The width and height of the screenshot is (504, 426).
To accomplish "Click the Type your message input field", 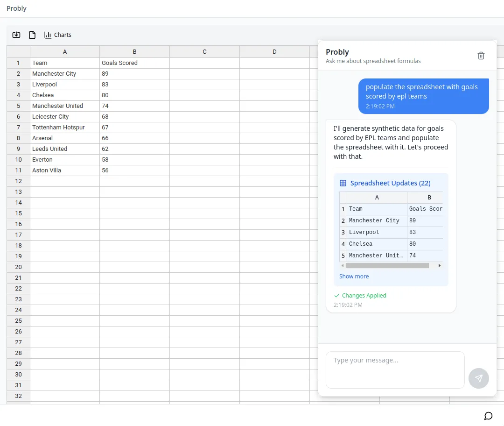I will [395, 369].
